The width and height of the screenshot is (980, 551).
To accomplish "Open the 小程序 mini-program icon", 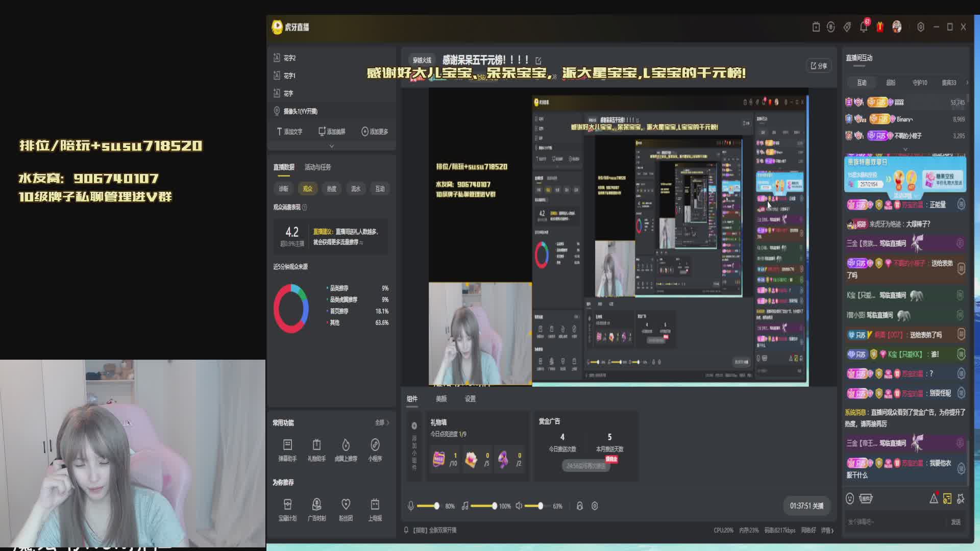I will pyautogui.click(x=375, y=450).
